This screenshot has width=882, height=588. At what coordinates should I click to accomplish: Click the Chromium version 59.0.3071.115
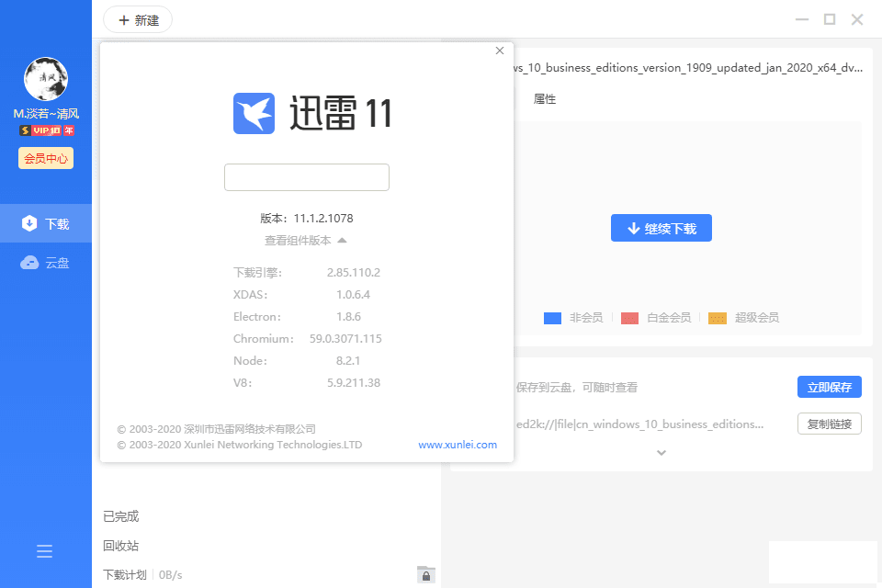click(345, 339)
